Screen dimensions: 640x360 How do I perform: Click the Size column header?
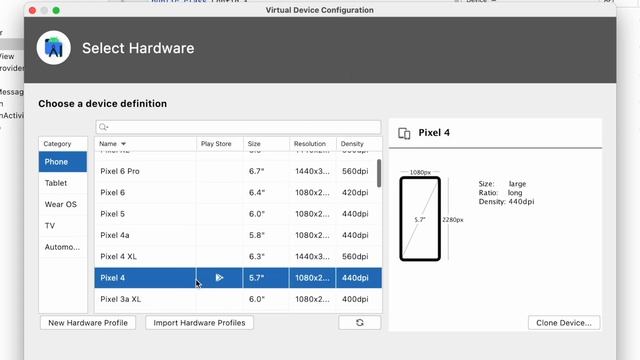coord(266,144)
